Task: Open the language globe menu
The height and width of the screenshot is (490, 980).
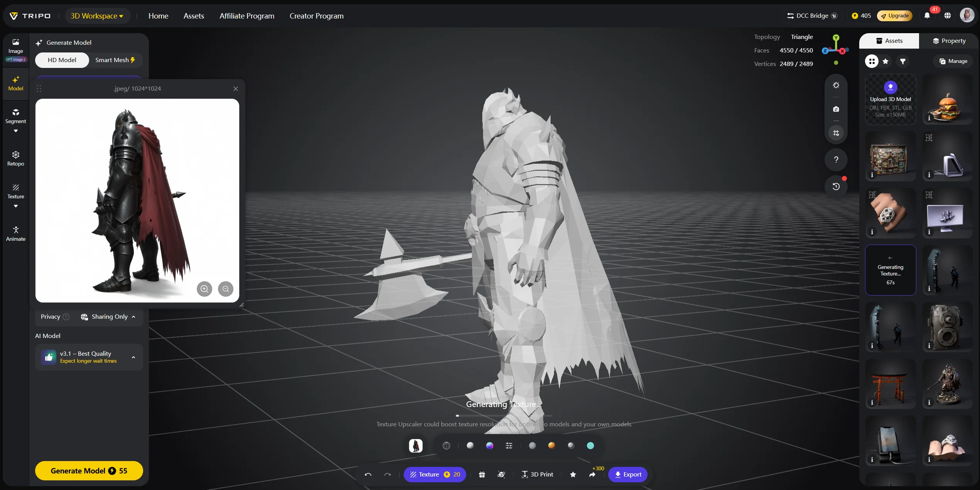Action: tap(947, 16)
